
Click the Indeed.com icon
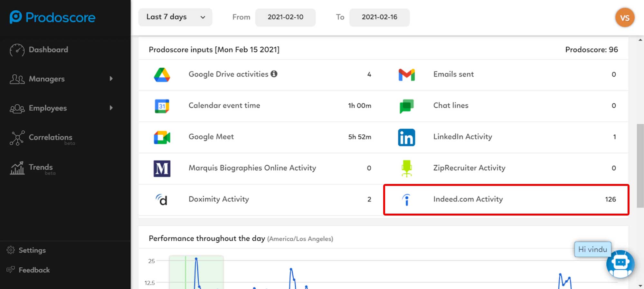(407, 200)
